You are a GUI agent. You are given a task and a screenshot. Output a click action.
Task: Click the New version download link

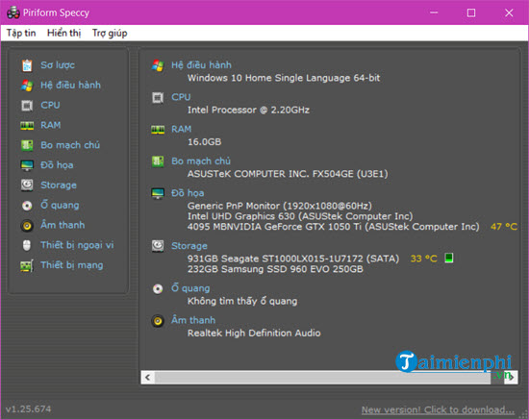[438, 409]
